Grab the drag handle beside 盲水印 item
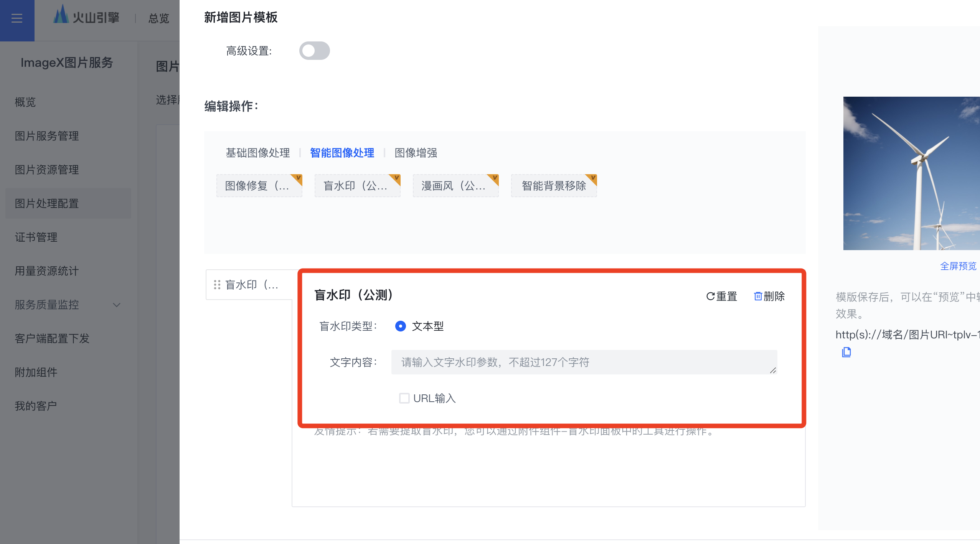This screenshot has height=544, width=980. (x=217, y=285)
